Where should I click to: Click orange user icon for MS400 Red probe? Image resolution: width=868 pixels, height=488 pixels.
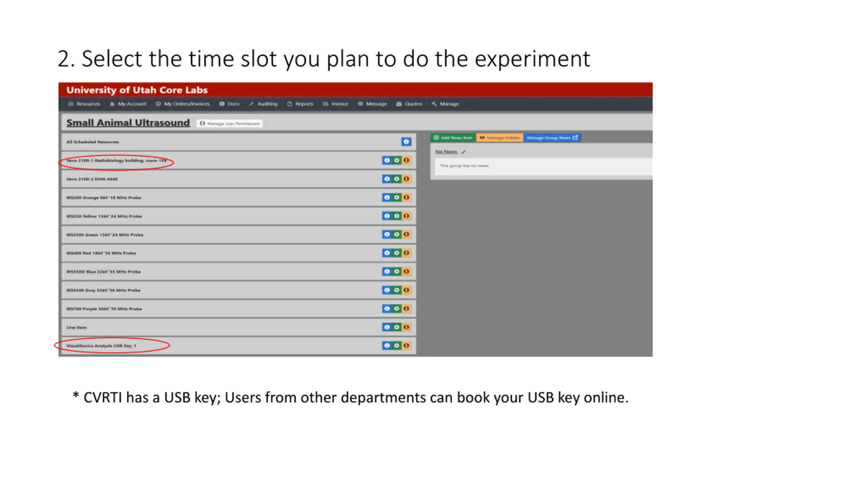tap(406, 253)
